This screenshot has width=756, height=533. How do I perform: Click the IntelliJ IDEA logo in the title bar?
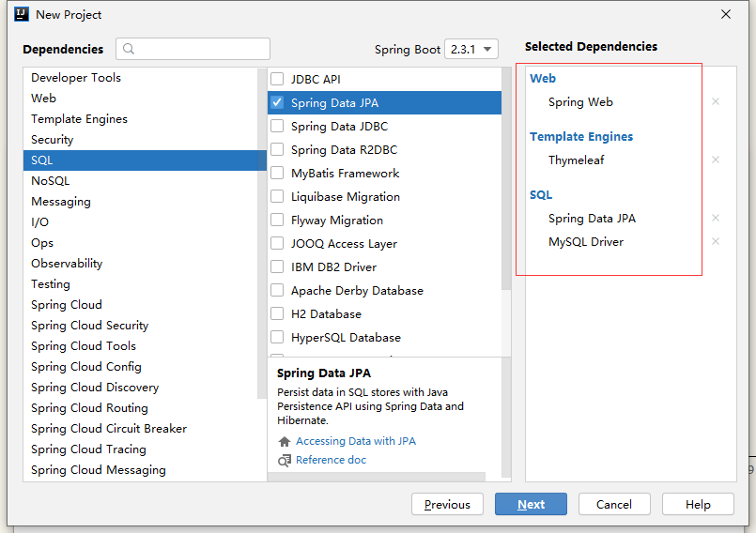22,14
